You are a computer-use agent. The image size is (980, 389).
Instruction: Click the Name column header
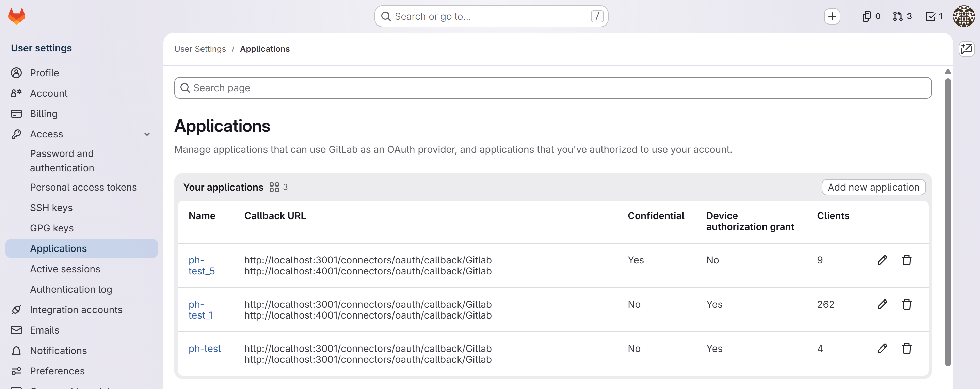[x=202, y=216]
